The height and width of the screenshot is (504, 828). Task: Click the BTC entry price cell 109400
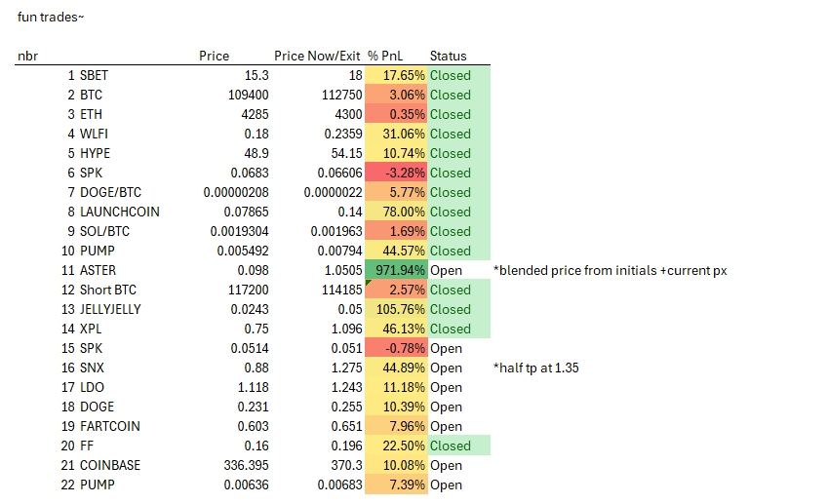(x=246, y=95)
